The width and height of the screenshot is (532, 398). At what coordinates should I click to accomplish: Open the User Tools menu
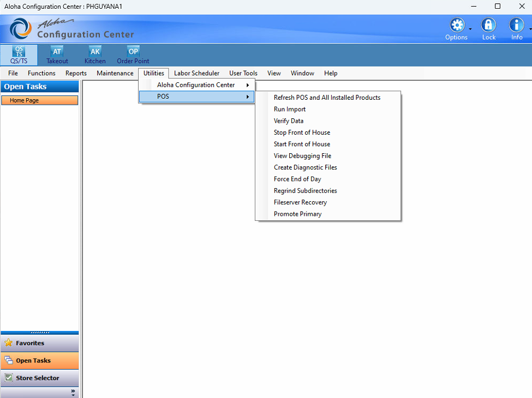(243, 73)
